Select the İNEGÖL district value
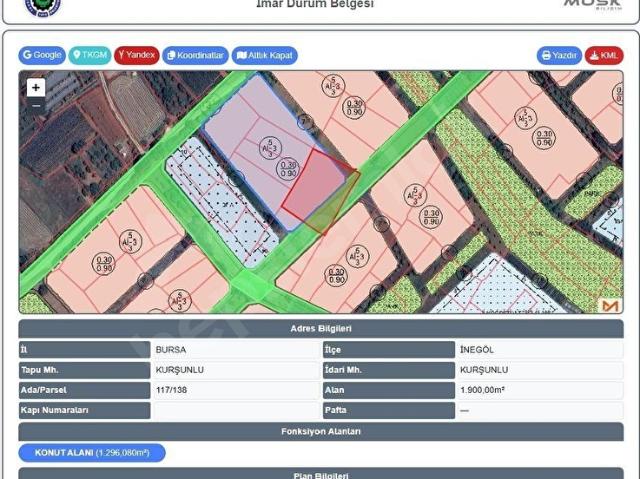Screen dimensions: 640x479 (477, 350)
